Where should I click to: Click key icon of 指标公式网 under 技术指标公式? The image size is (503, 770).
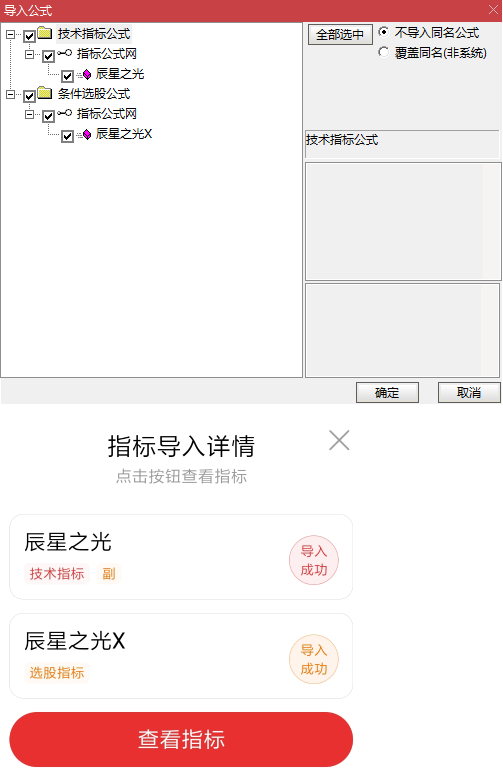click(x=64, y=53)
